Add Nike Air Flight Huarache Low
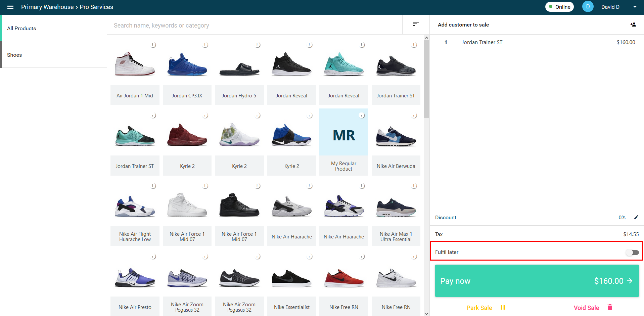The image size is (644, 316). (x=135, y=213)
